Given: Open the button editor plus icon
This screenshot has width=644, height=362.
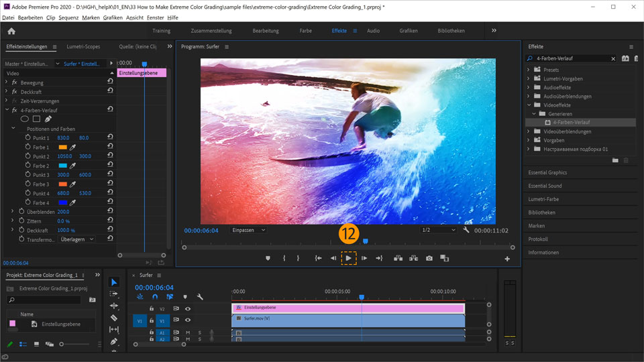Looking at the screenshot, I should coord(507,259).
